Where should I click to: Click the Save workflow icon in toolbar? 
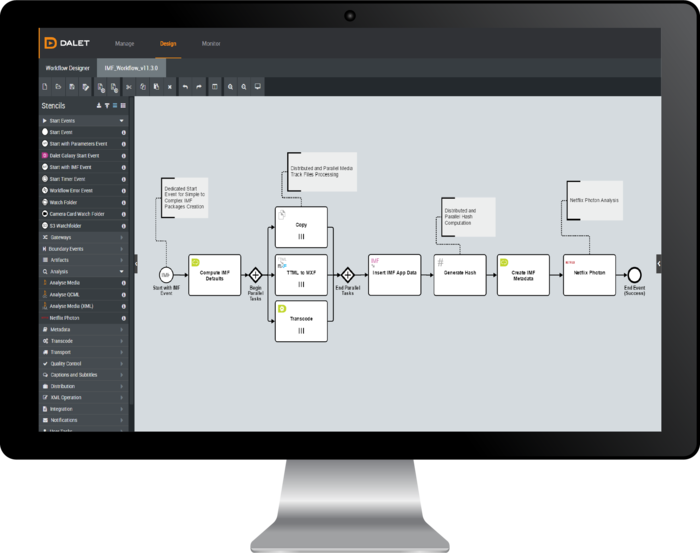72,87
